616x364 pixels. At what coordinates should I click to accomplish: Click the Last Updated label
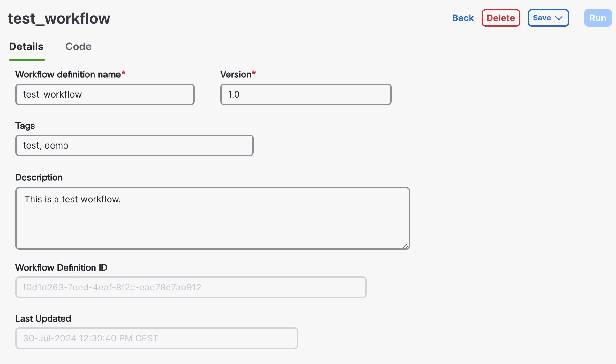point(43,318)
